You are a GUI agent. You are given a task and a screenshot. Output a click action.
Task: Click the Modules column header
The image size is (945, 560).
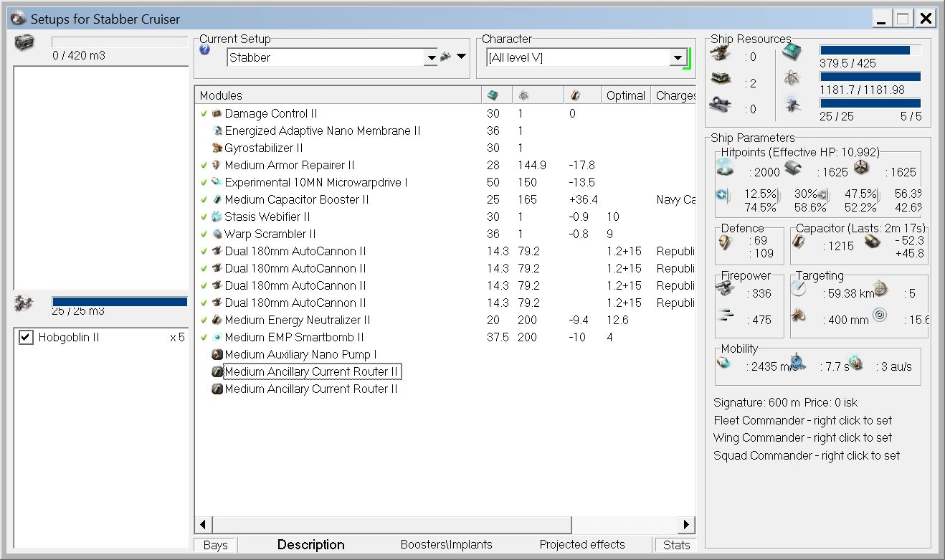point(221,95)
